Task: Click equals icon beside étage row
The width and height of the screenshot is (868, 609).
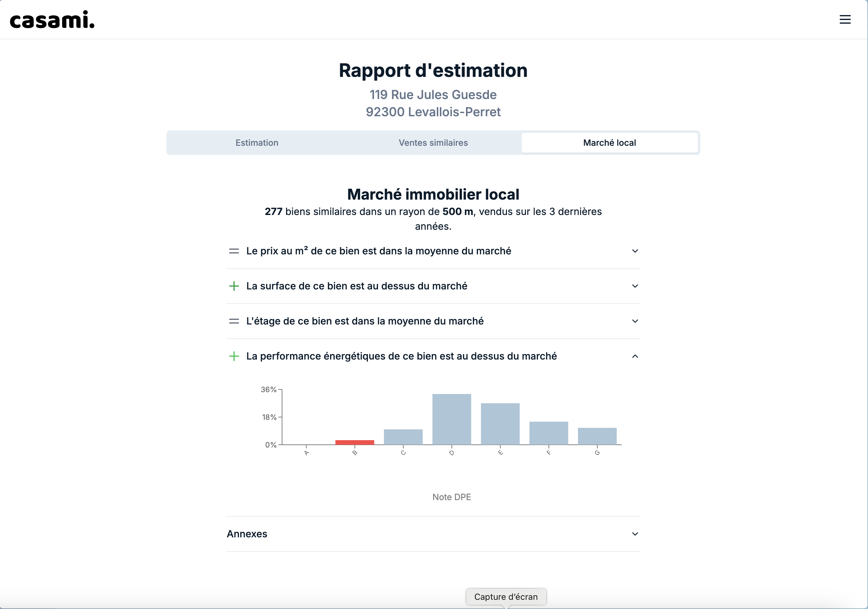Action: point(234,321)
